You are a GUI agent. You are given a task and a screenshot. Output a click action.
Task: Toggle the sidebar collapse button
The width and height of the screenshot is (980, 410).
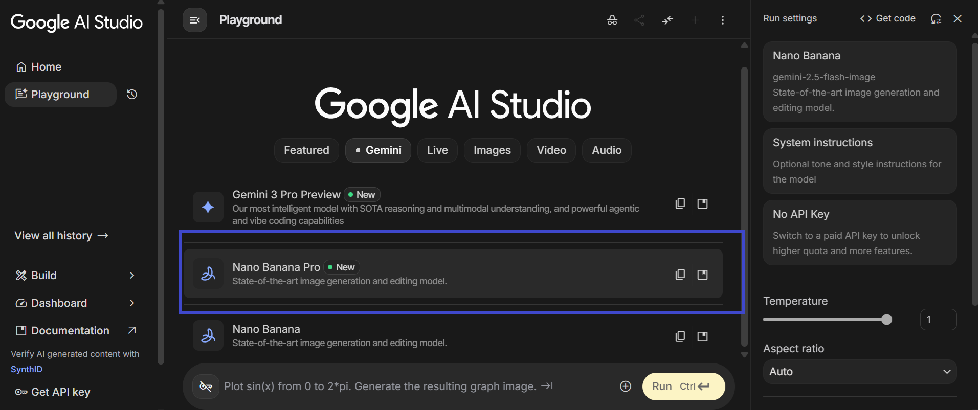pos(195,20)
